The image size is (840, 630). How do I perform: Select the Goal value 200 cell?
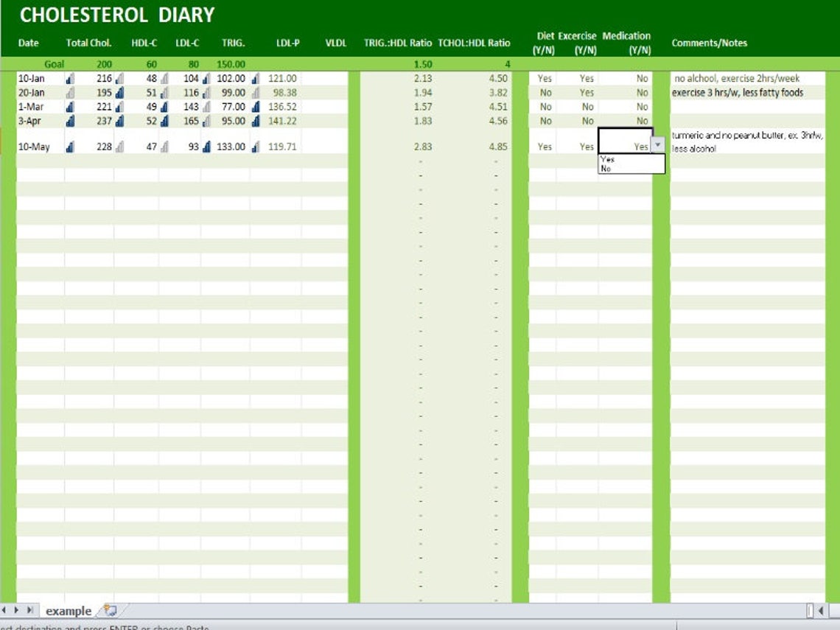104,64
